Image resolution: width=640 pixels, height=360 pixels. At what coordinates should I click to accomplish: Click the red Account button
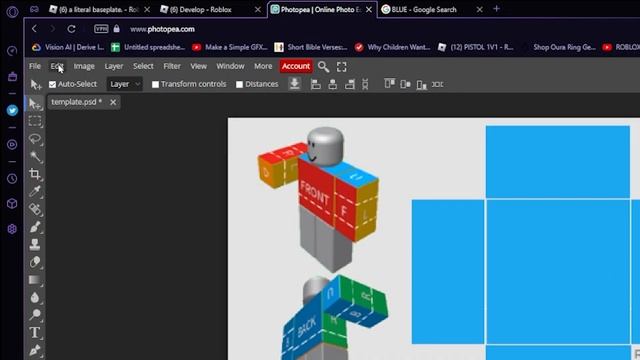pyautogui.click(x=296, y=66)
